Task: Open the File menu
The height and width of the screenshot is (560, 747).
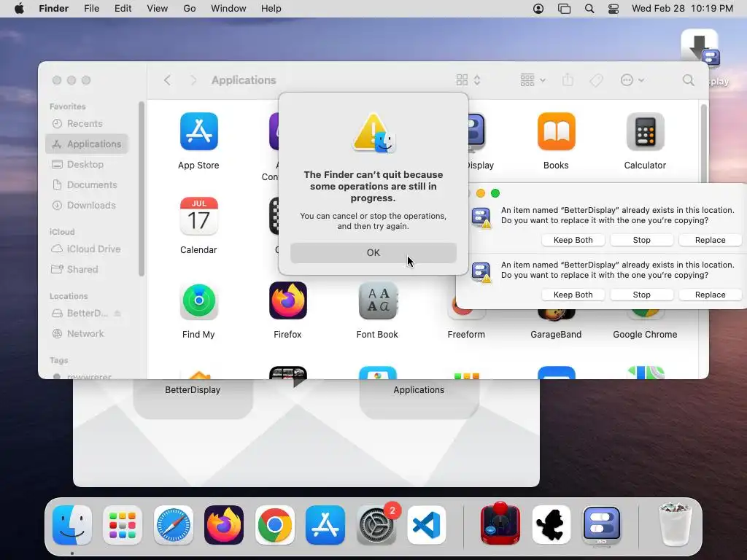Action: [91, 9]
